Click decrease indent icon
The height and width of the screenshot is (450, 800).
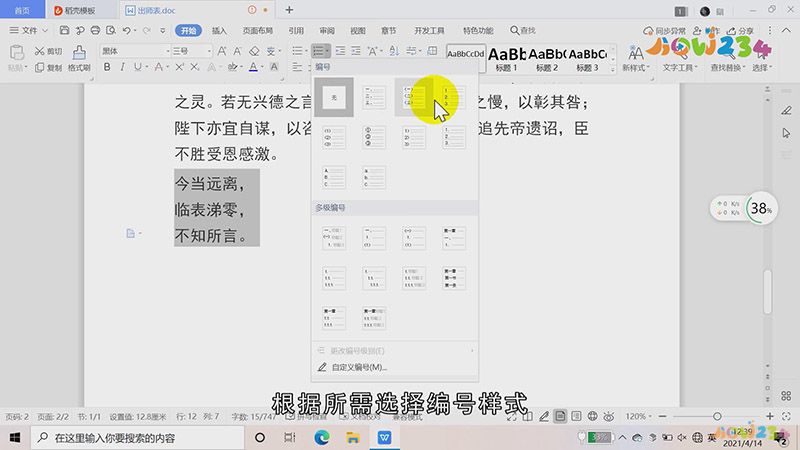click(x=340, y=51)
